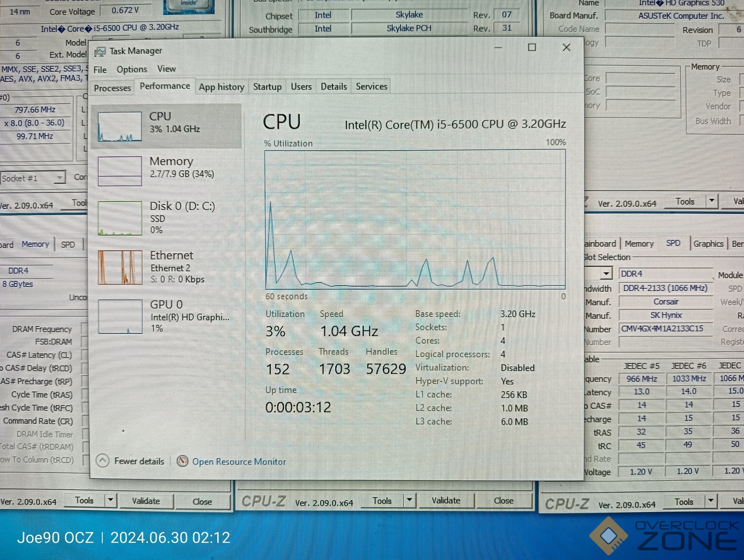The height and width of the screenshot is (560, 744).
Task: Maximize the Task Manager window
Action: point(532,48)
